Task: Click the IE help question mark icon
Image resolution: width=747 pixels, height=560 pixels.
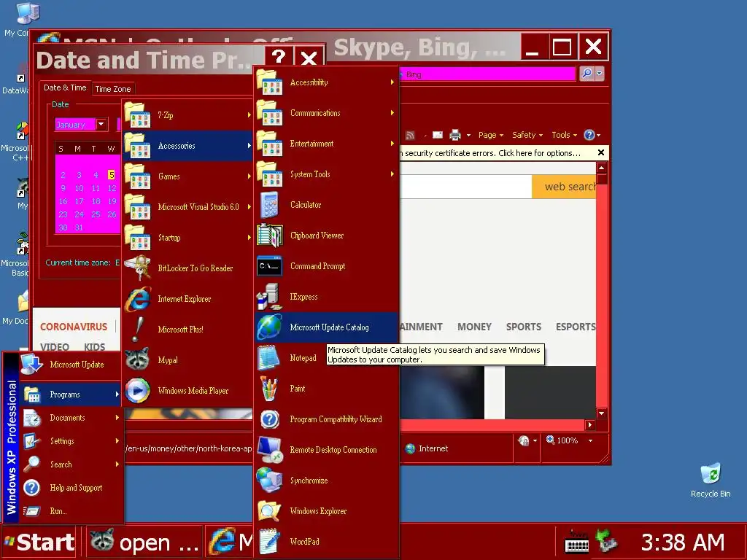Action: click(x=589, y=135)
